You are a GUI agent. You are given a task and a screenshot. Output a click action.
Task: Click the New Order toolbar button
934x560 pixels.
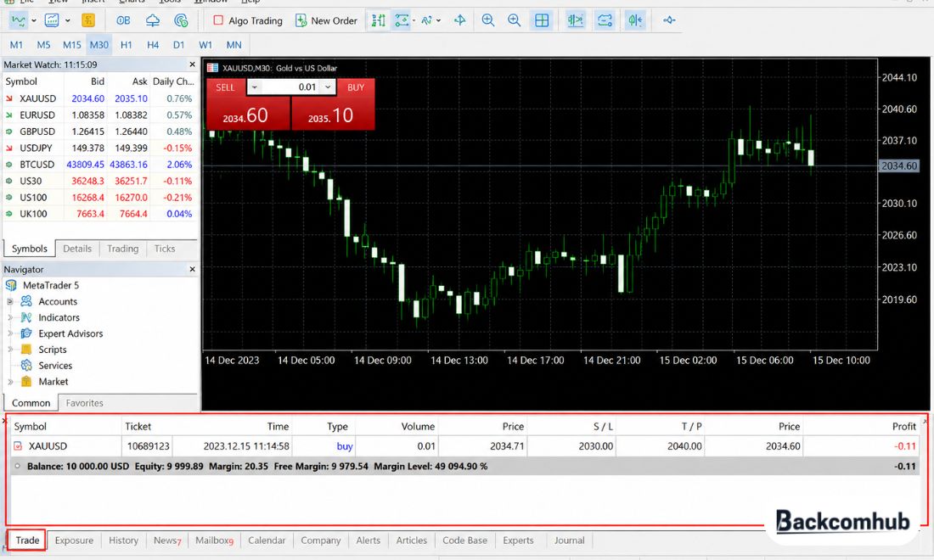click(326, 21)
